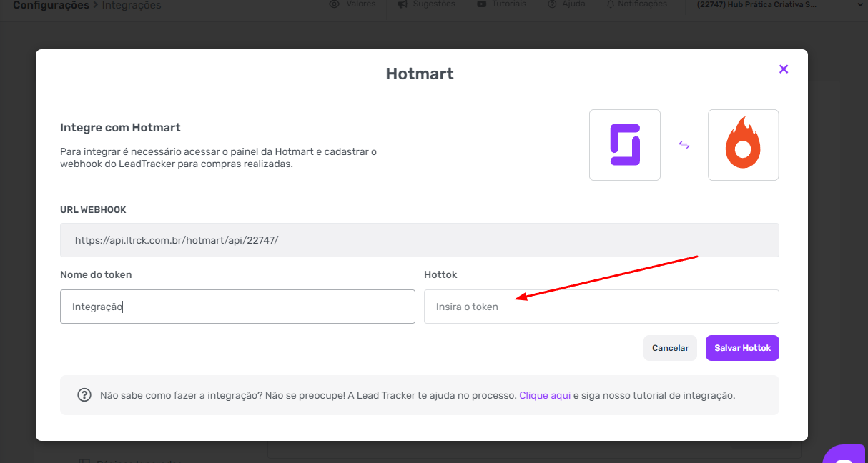Expand the Hub Prática Criativa account dropdown
Viewport: 868px width, 463px height.
pos(780,4)
